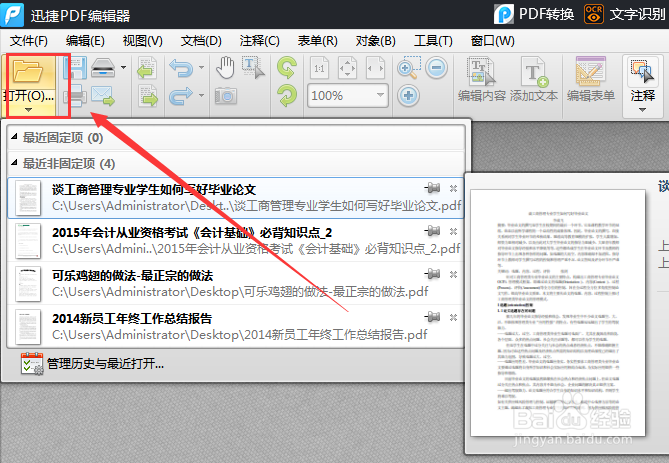Image resolution: width=669 pixels, height=463 pixels.
Task: Expand the 注释 dropdown arrow
Action: (x=643, y=110)
